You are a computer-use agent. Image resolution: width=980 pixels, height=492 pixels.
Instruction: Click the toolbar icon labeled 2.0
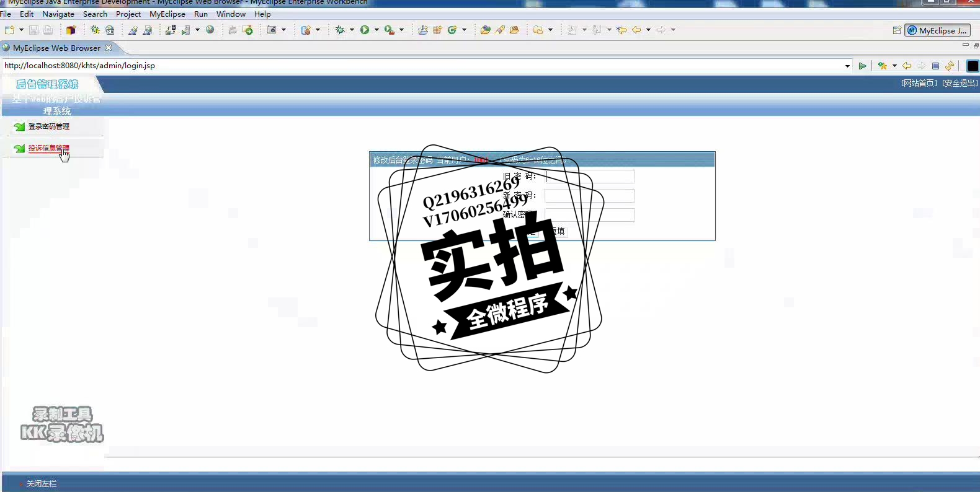(110, 30)
